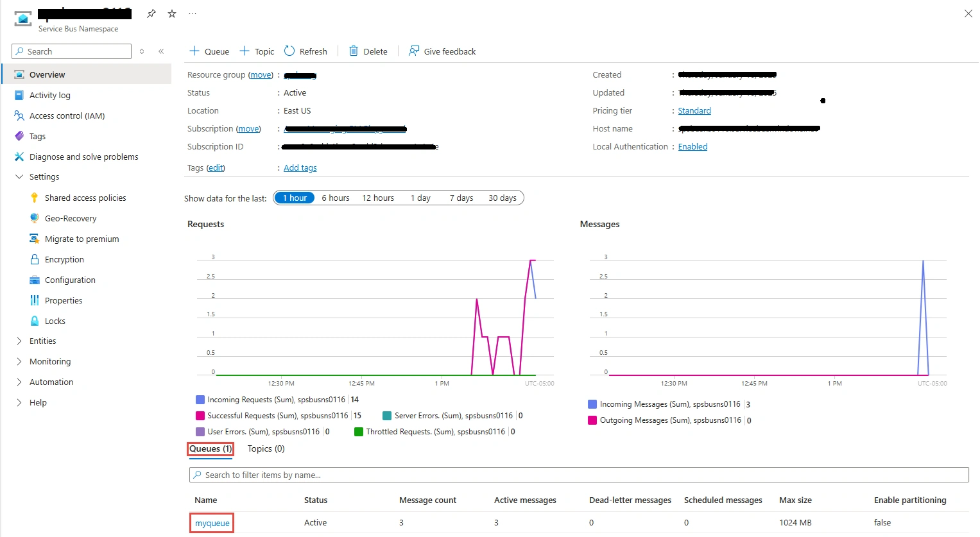The image size is (980, 537).
Task: Click the User Errors legend swatch
Action: (x=200, y=431)
